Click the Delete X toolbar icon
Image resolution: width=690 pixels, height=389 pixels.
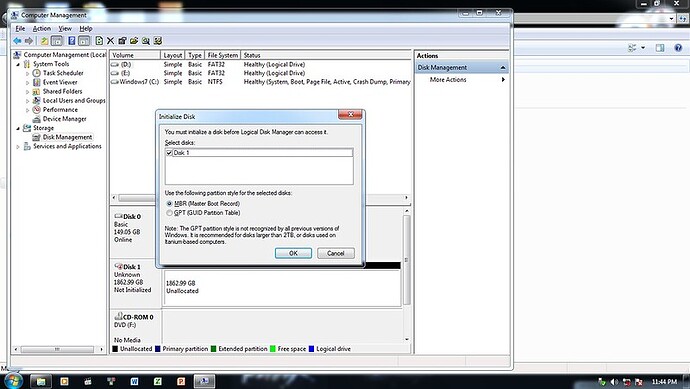point(110,41)
